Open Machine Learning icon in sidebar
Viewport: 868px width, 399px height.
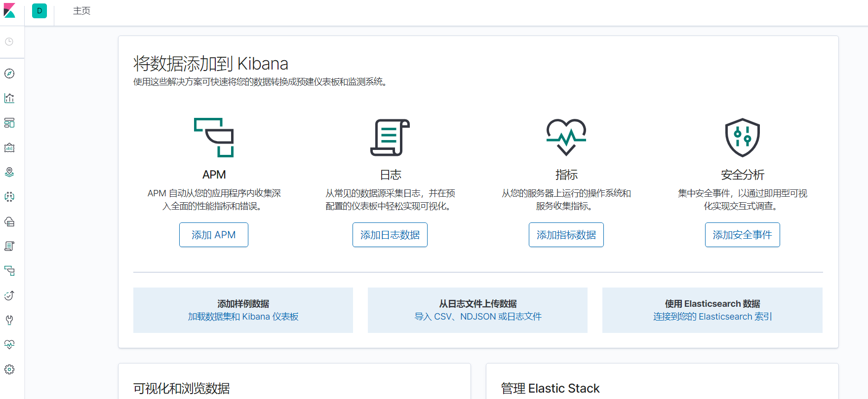tap(9, 197)
